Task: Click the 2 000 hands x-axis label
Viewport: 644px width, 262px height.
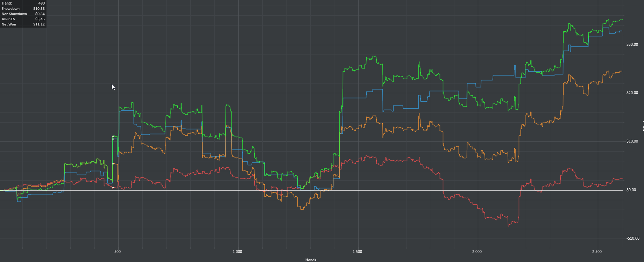Action: click(x=477, y=252)
